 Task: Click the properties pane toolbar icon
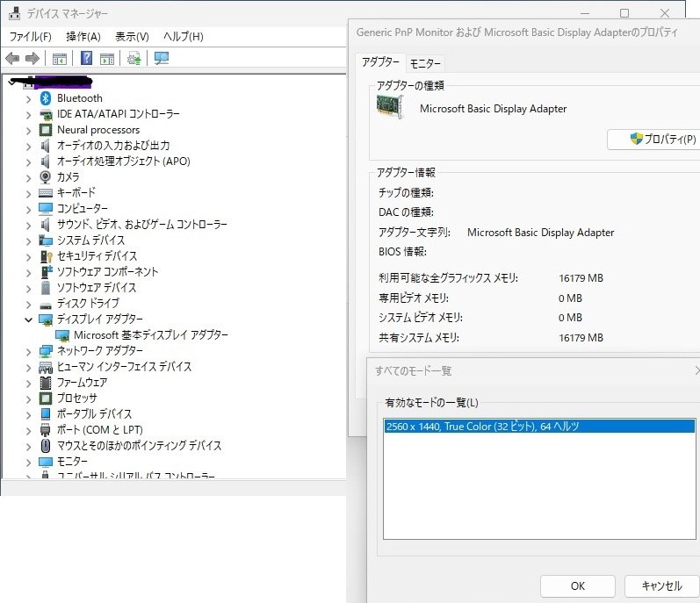point(107,59)
